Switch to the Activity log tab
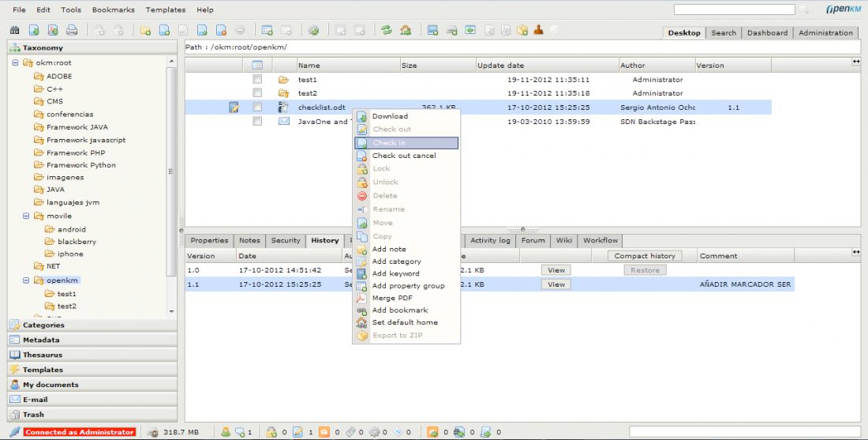Screen dimensions: 868x440 [490, 240]
